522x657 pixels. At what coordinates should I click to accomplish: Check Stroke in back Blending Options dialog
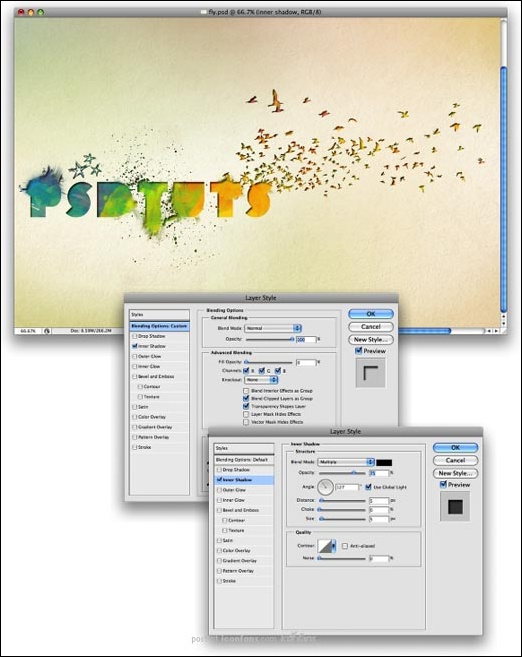click(x=134, y=447)
